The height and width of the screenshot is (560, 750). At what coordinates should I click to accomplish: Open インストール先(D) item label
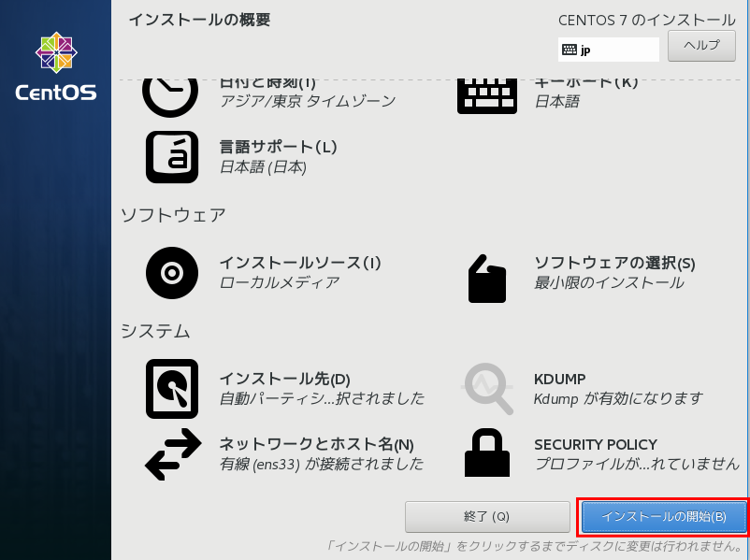pyautogui.click(x=284, y=380)
